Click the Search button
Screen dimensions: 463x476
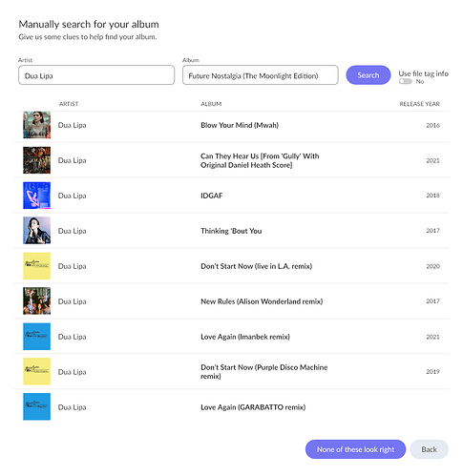point(368,75)
